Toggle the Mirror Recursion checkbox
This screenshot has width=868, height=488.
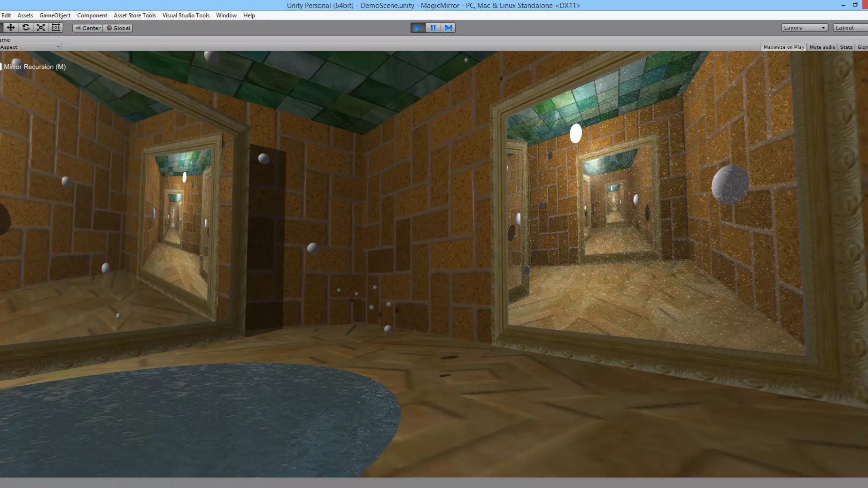coord(2,66)
